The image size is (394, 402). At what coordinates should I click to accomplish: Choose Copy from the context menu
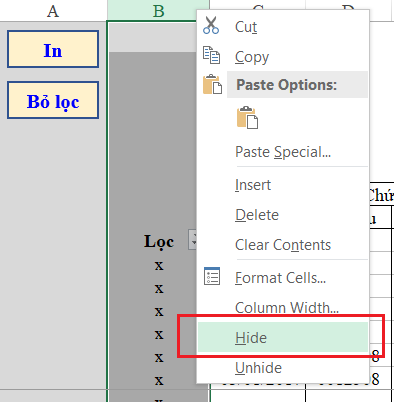click(283, 56)
